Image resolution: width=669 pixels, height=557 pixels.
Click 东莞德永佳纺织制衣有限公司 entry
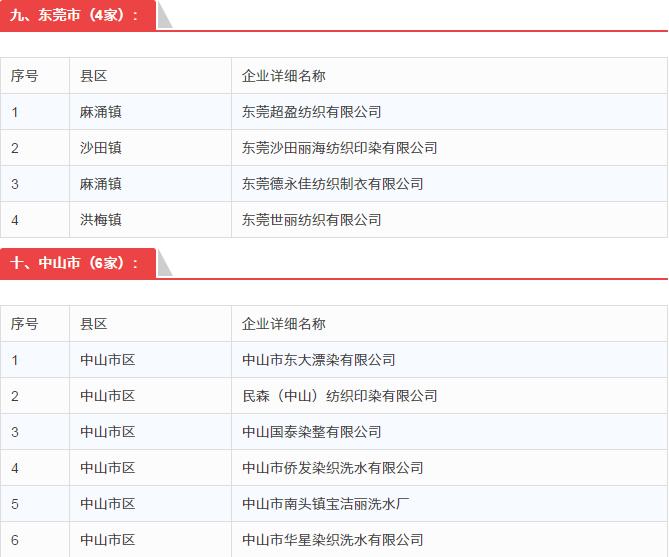point(332,184)
